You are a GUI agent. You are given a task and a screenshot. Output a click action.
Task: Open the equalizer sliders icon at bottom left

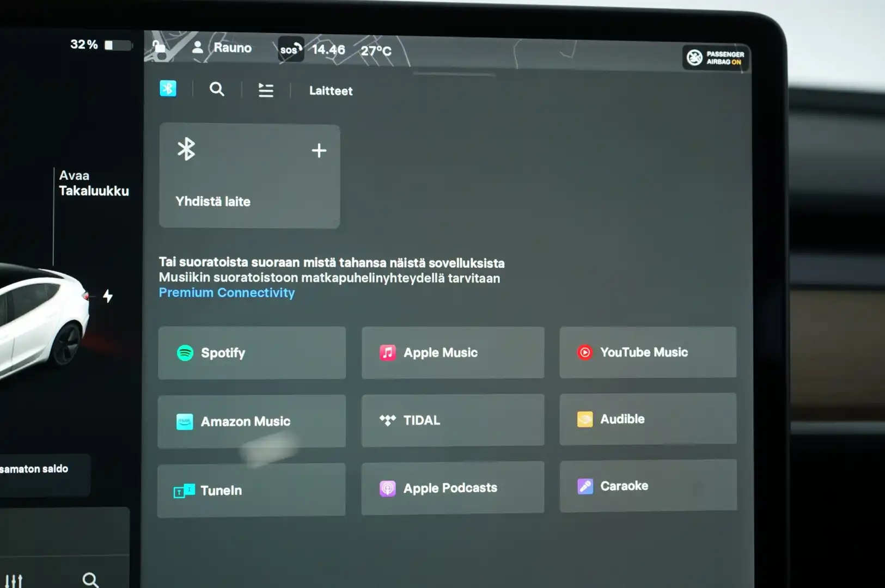click(14, 581)
